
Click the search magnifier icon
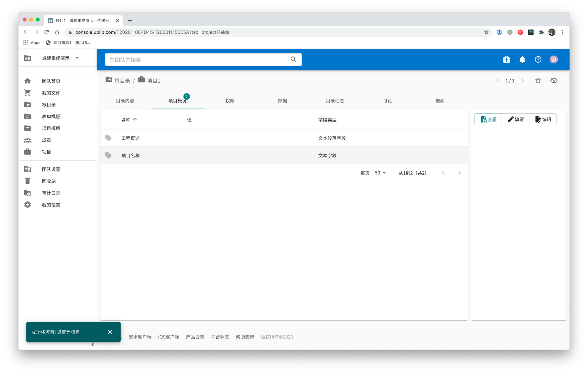(x=293, y=59)
